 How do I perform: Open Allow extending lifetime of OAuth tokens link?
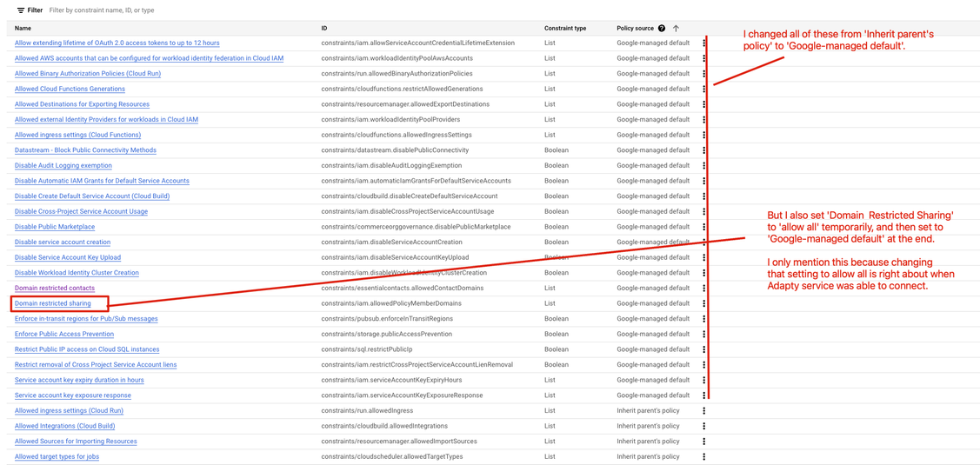click(117, 43)
